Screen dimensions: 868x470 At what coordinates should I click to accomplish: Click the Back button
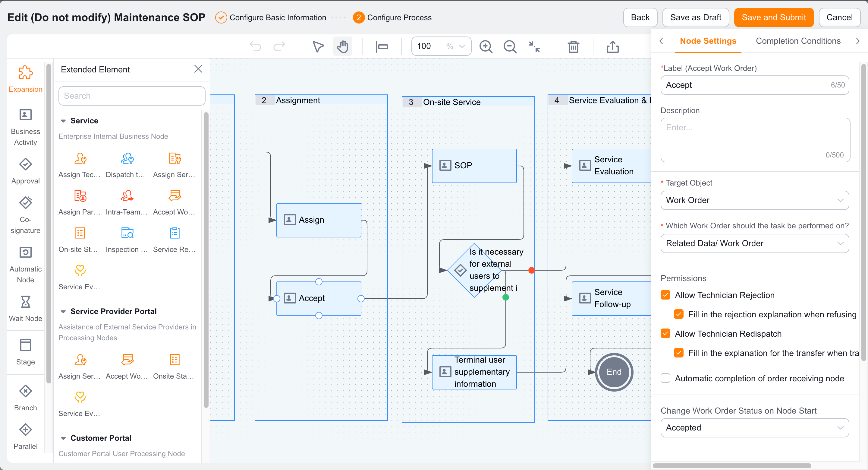[640, 17]
